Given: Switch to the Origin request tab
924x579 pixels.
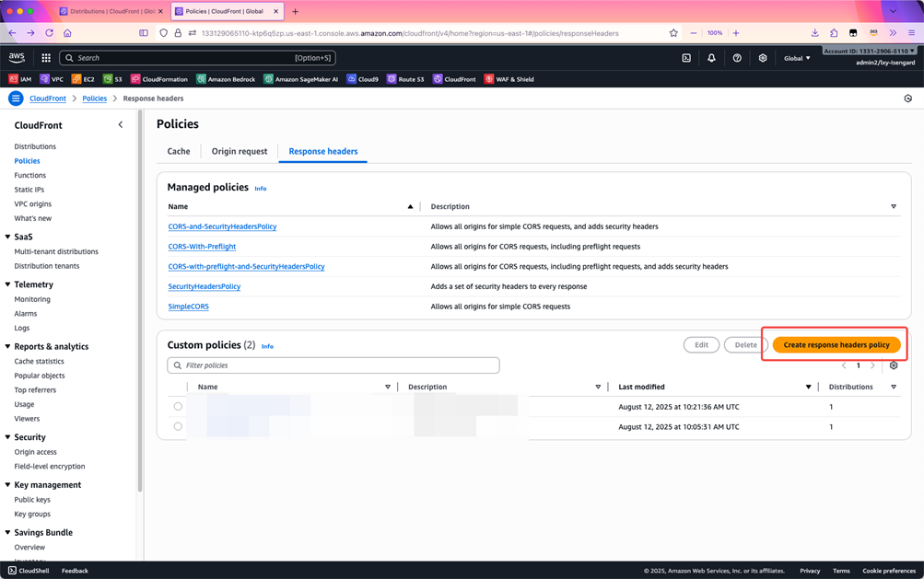Looking at the screenshot, I should point(240,151).
